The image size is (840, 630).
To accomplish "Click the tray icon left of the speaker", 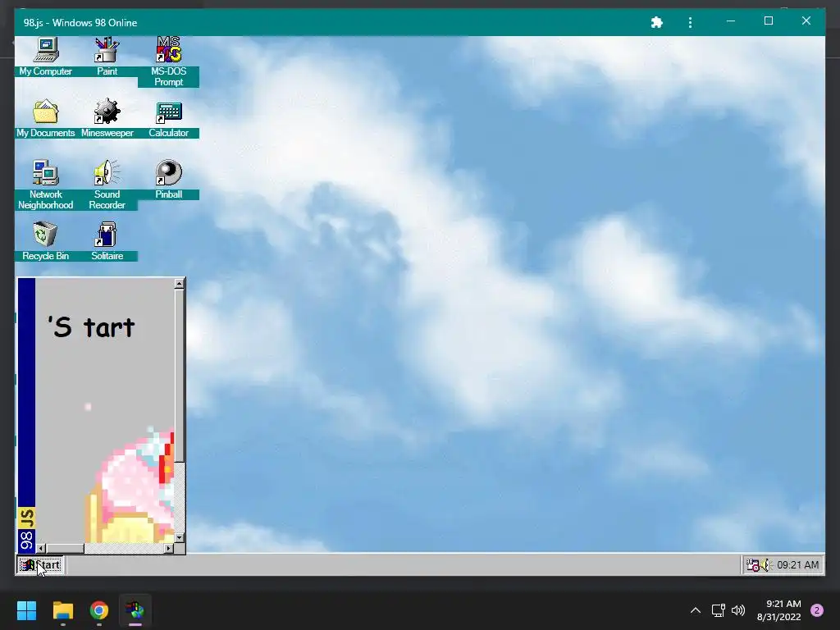I will coord(753,564).
